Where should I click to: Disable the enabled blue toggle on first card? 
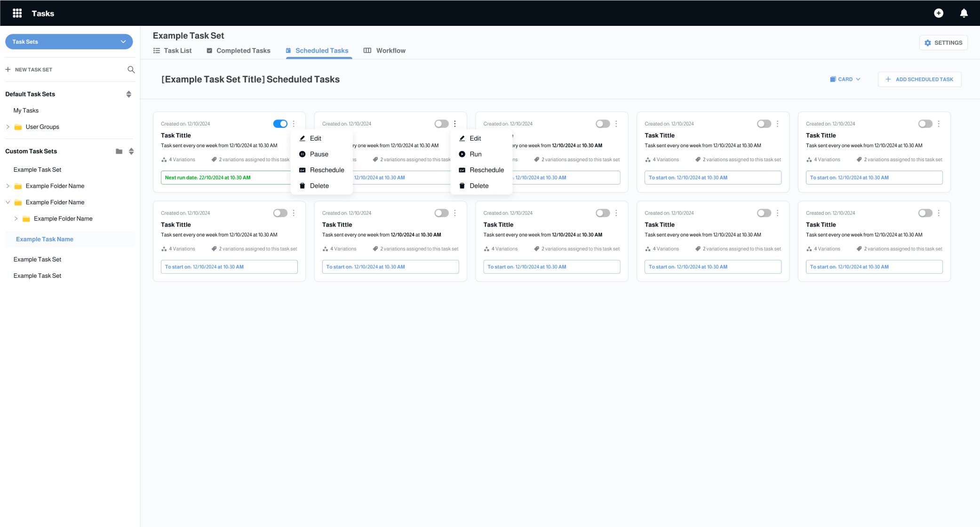tap(280, 124)
